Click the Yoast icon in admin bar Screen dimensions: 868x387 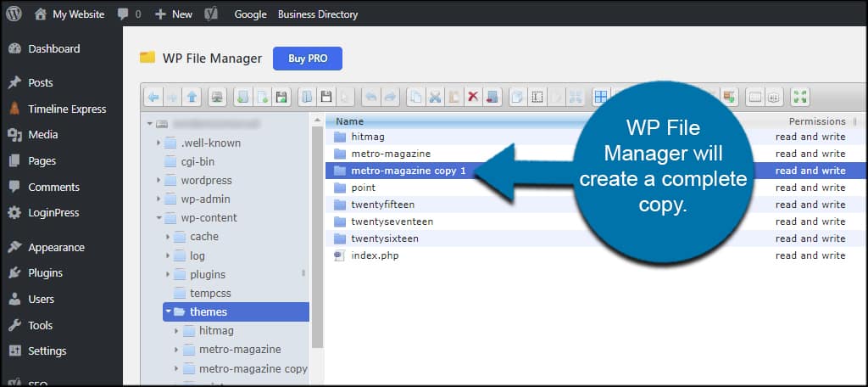210,14
